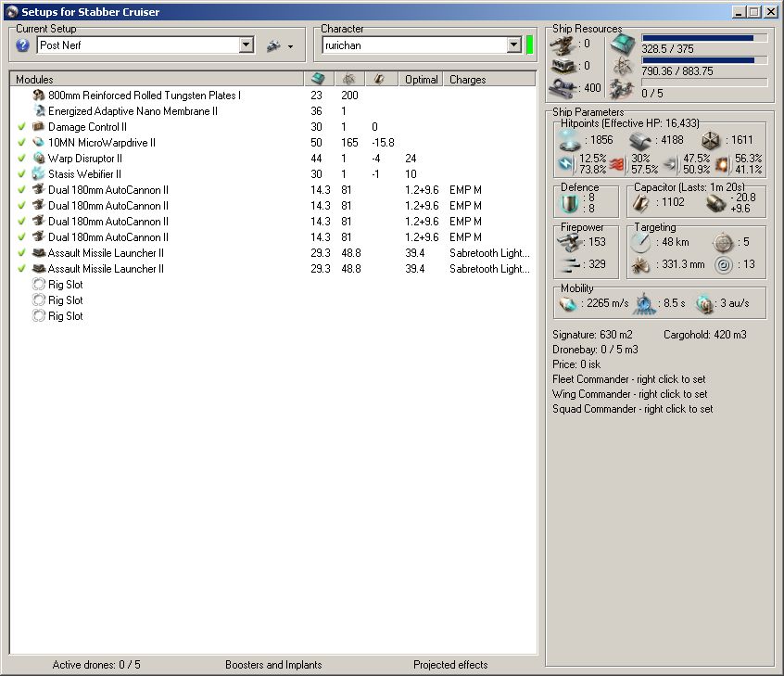Open the arrow menu beside the wrench icon
784x676 pixels.
290,46
